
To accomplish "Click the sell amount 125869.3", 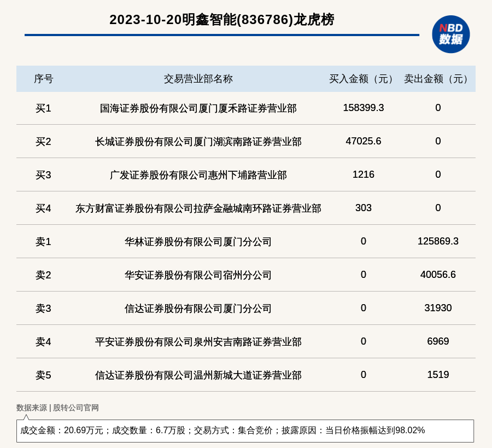I will [438, 241].
